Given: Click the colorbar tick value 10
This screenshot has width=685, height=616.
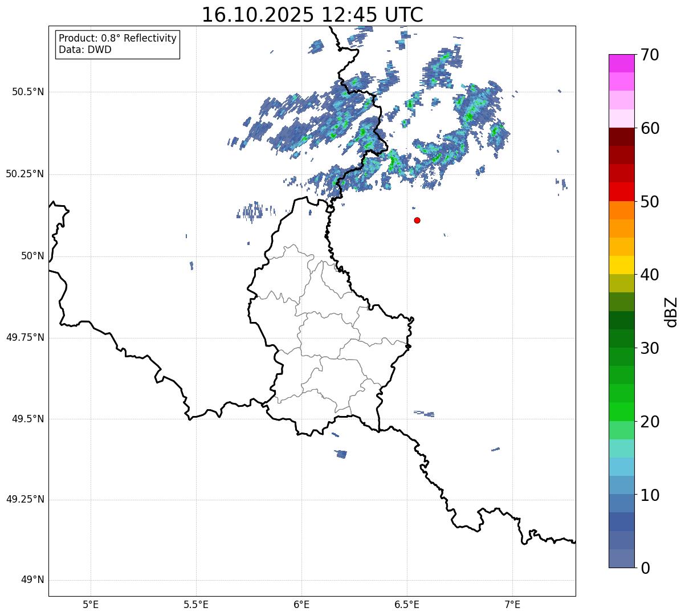Looking at the screenshot, I should tap(650, 495).
